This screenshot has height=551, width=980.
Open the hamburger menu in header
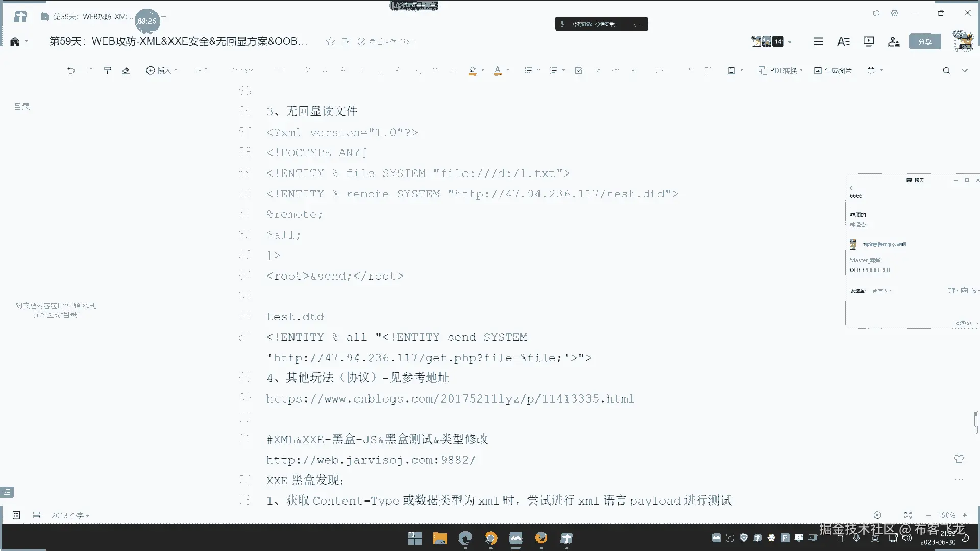tap(818, 42)
